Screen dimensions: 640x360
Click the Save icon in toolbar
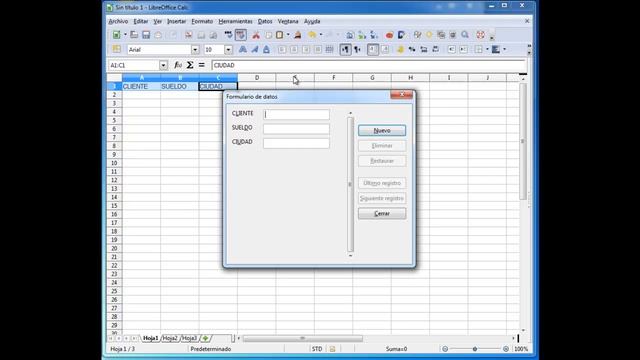click(x=146, y=35)
